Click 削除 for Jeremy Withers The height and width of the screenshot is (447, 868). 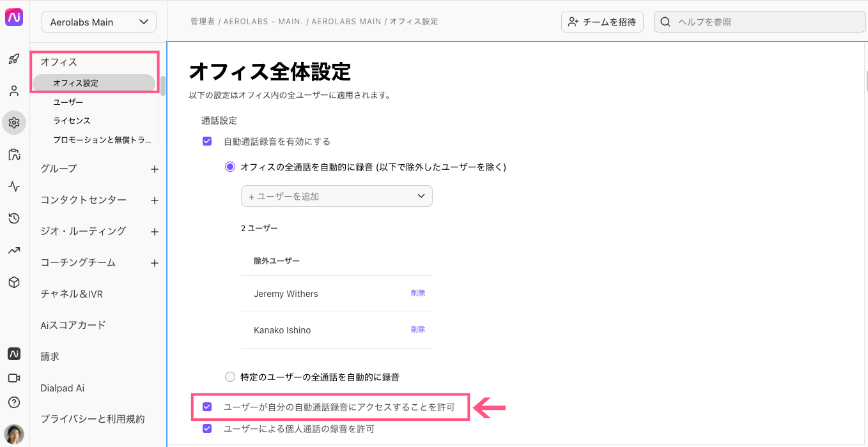418,293
